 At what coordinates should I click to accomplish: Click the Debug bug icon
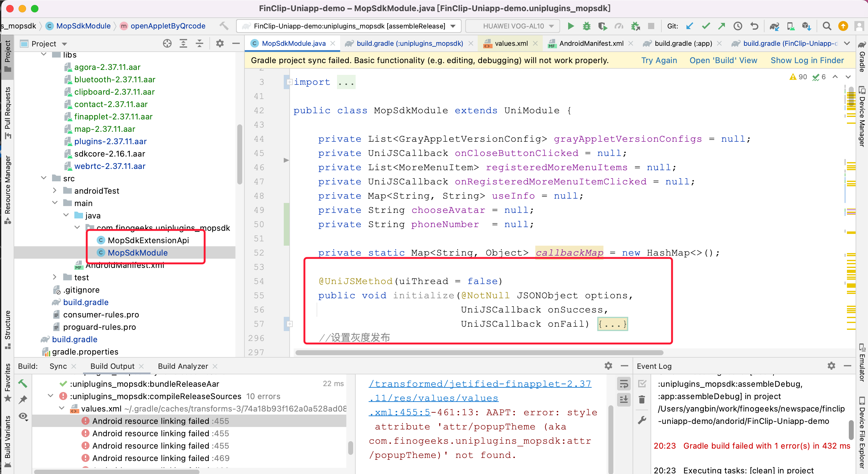point(586,26)
